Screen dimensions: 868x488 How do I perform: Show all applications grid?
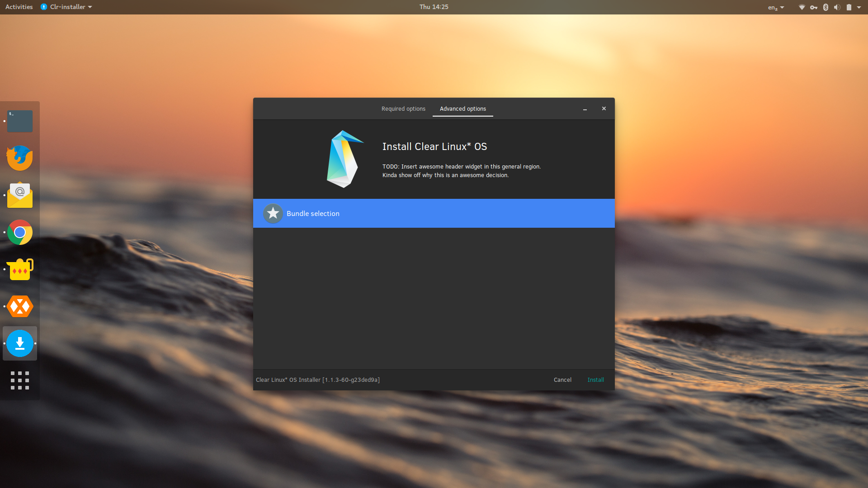pos(20,380)
